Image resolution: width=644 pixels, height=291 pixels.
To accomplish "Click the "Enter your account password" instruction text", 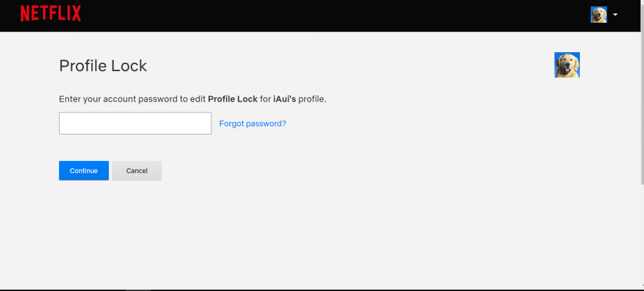I will point(132,99).
